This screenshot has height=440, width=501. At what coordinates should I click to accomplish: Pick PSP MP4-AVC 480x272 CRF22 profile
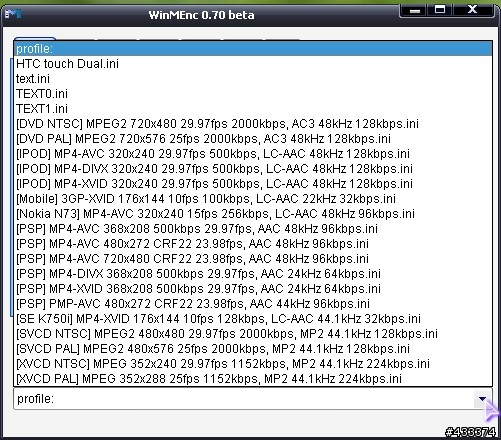pyautogui.click(x=253, y=244)
